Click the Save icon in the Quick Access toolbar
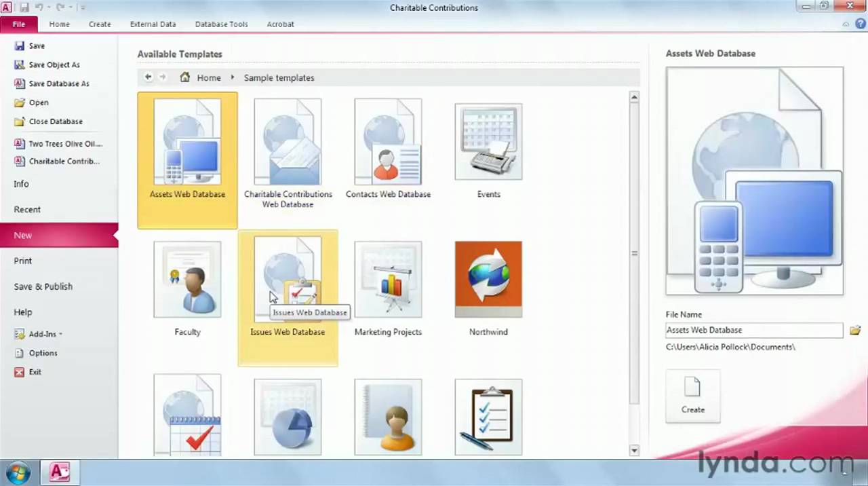This screenshot has height=486, width=868. pos(25,7)
